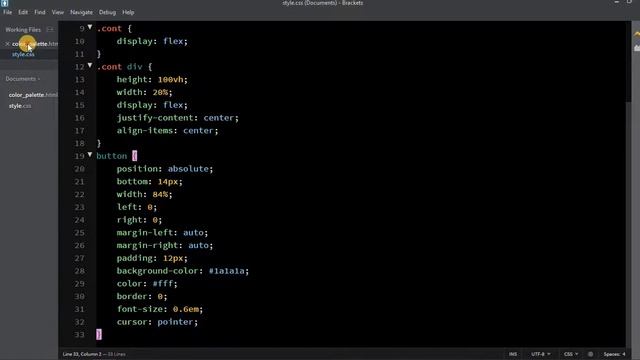640x360 pixels.
Task: Click the 'Working Files' header label
Action: [23, 29]
